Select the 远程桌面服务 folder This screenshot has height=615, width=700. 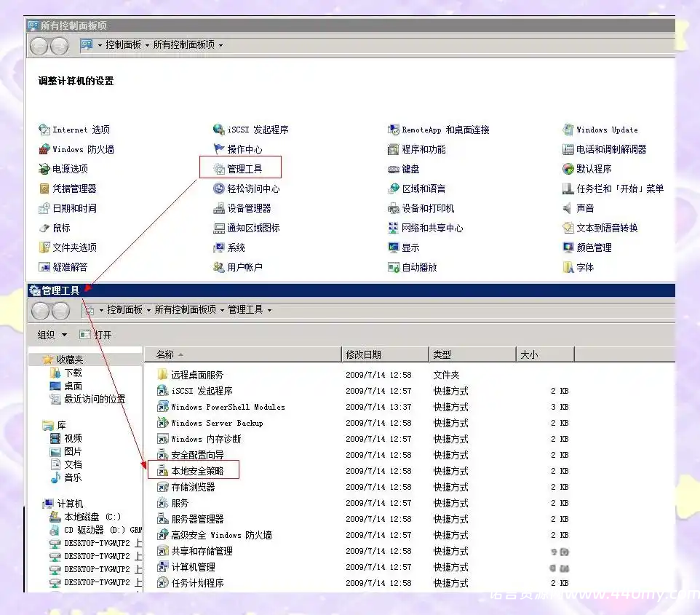[190, 375]
